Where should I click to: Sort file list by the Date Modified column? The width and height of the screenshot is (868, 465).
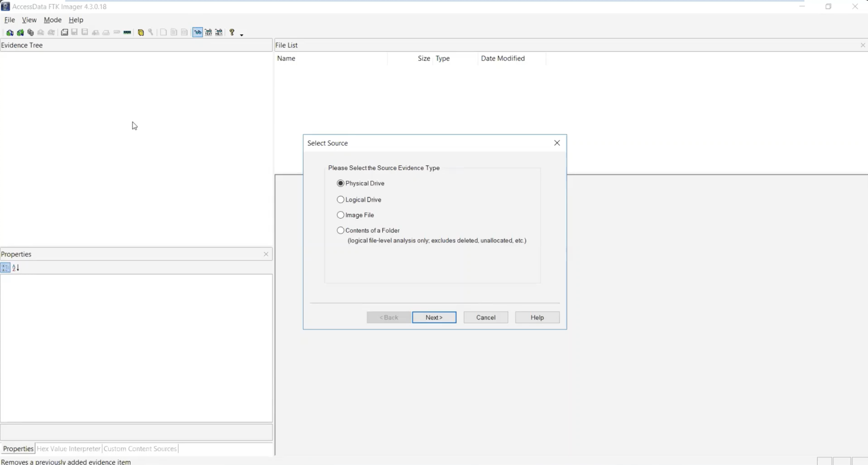[x=503, y=58]
